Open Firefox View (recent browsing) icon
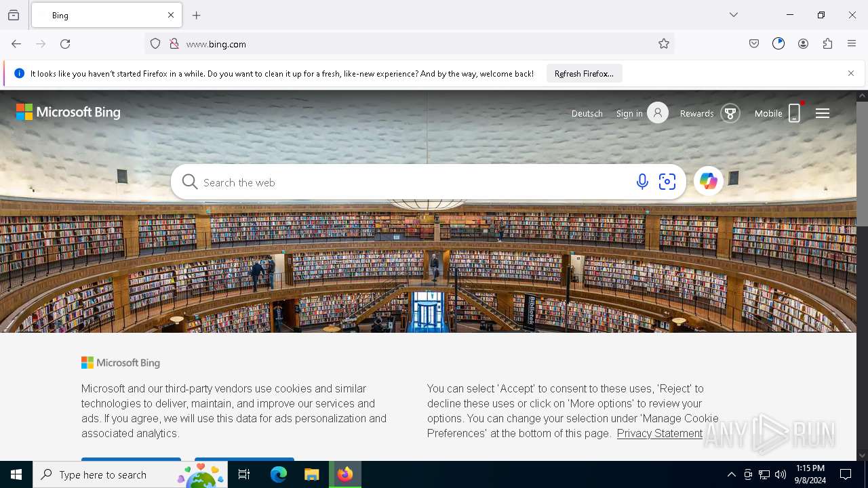 (14, 15)
